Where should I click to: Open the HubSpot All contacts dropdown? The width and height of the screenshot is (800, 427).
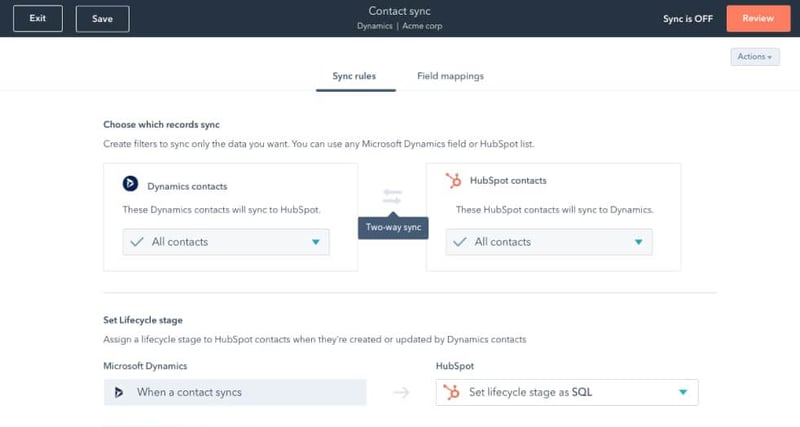point(638,242)
